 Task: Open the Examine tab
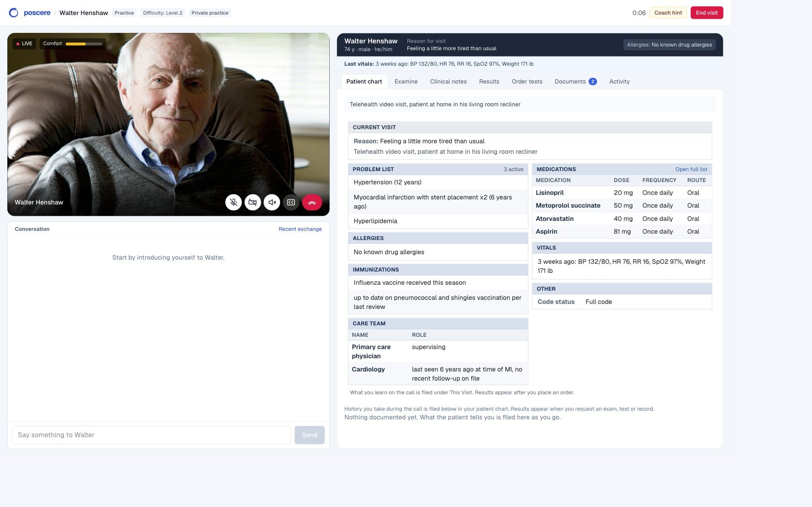click(x=406, y=82)
